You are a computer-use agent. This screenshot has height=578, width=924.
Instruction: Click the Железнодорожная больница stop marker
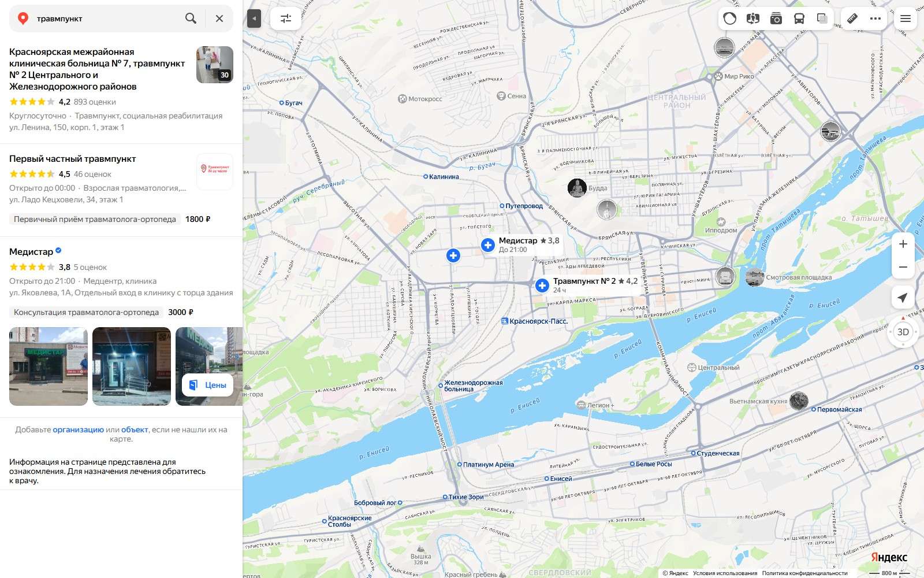440,384
